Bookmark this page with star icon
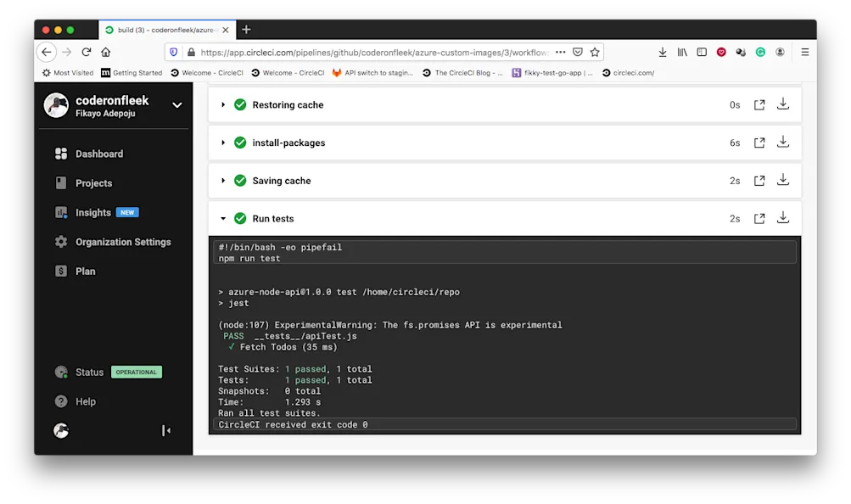 [595, 52]
